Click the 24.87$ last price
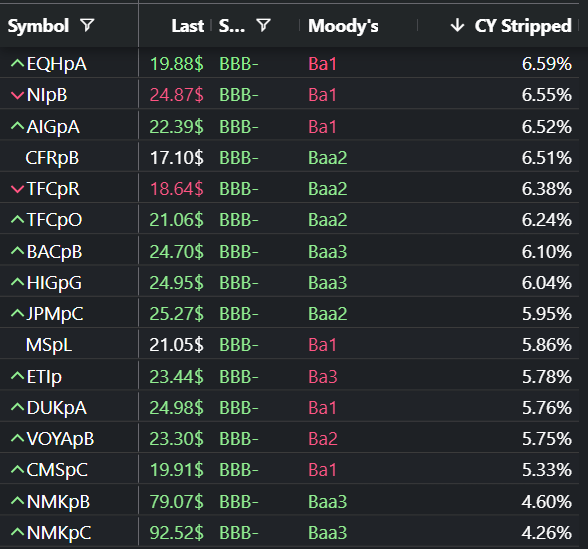The height and width of the screenshot is (549, 588). pos(177,95)
